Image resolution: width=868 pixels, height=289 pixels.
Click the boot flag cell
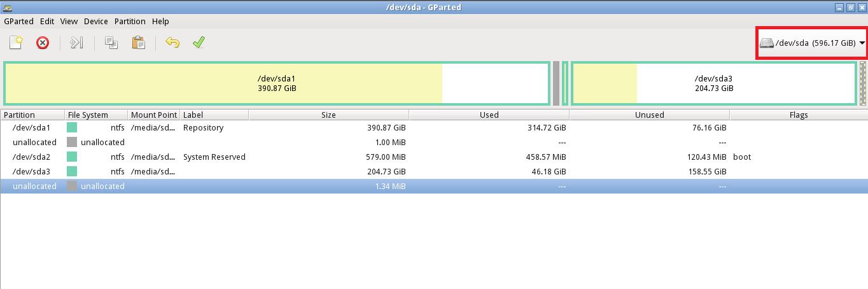click(742, 157)
